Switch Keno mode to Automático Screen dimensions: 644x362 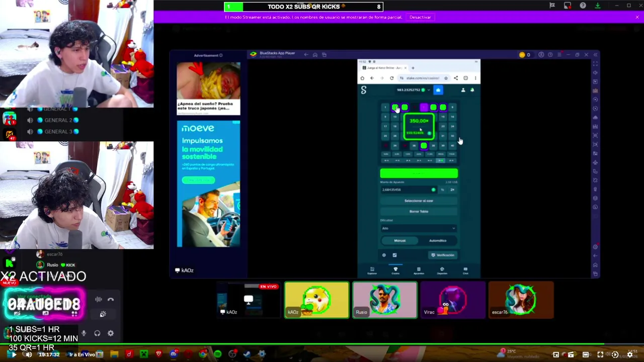click(438, 240)
